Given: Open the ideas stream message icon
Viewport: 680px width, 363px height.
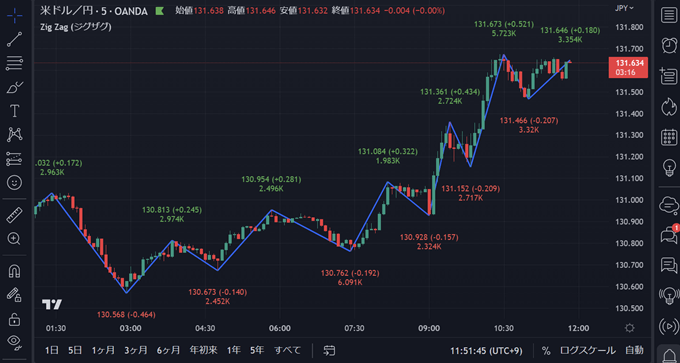Looking at the screenshot, I should [669, 265].
